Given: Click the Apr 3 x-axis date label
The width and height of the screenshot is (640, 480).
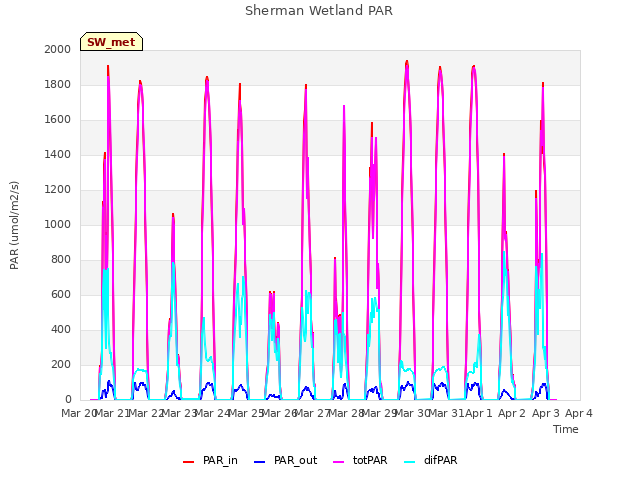Looking at the screenshot, I should (545, 413).
